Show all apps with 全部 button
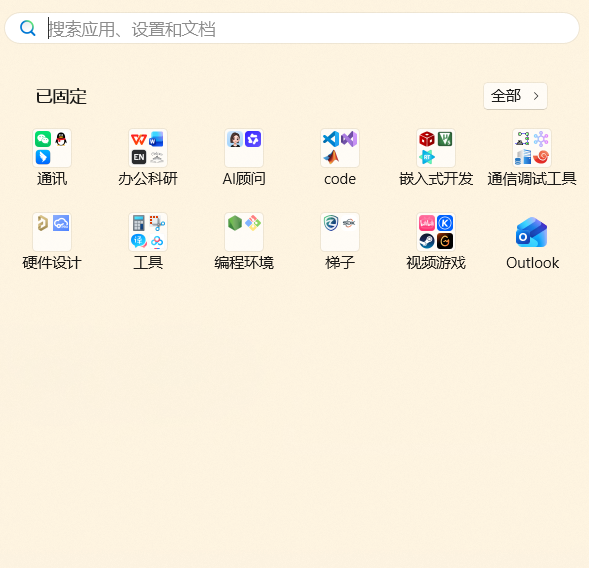The image size is (589, 568). point(515,96)
